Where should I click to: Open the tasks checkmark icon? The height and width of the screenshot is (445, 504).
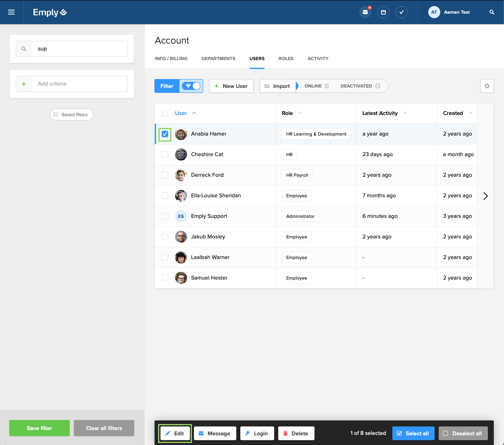click(x=401, y=12)
